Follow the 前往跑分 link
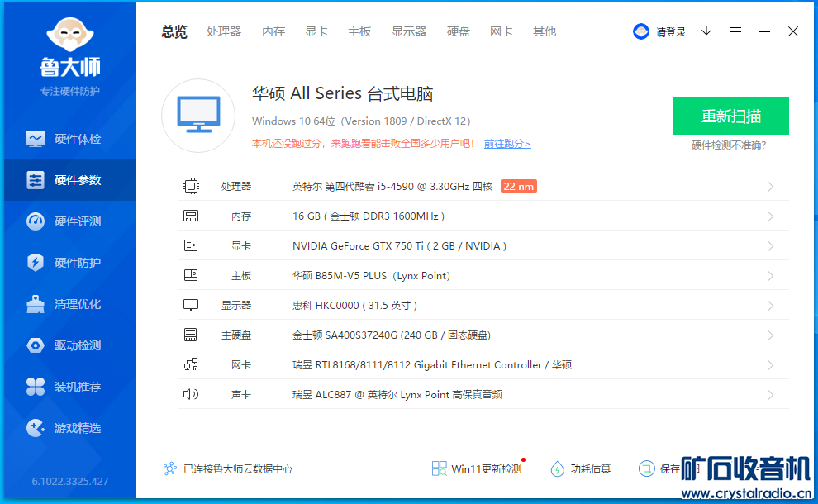 [x=507, y=144]
